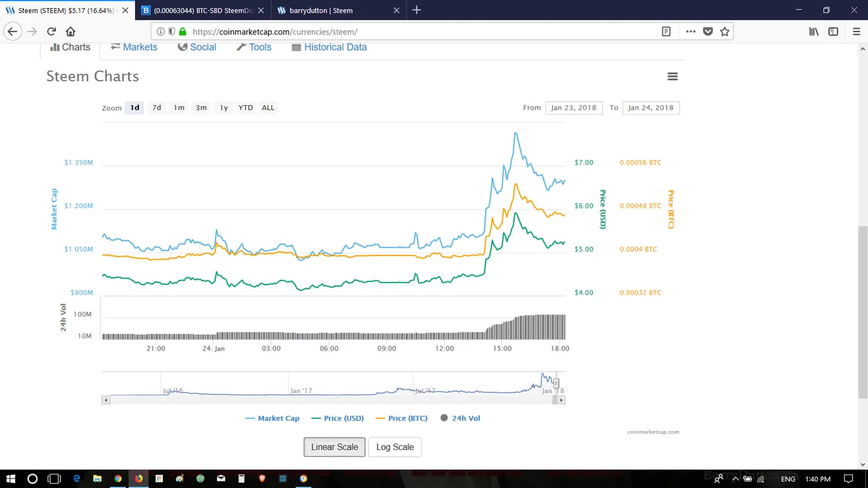Set chart zoom to YTD
The height and width of the screenshot is (488, 868).
pos(245,108)
